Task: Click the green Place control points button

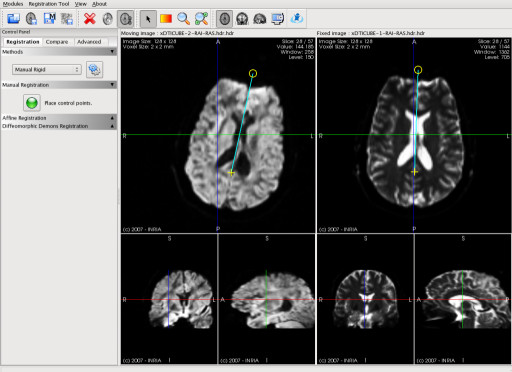Action: (x=32, y=103)
